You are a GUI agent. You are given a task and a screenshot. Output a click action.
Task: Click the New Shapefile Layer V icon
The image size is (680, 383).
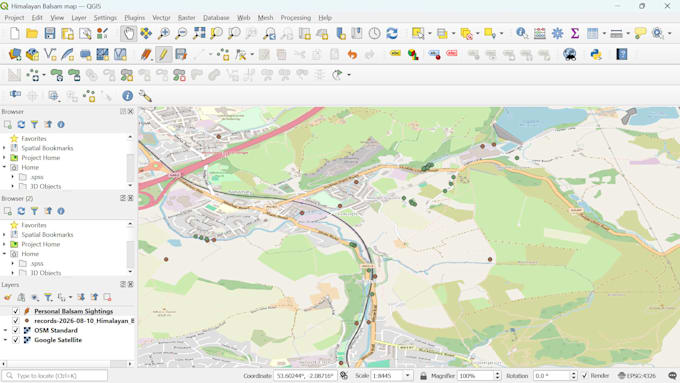50,55
